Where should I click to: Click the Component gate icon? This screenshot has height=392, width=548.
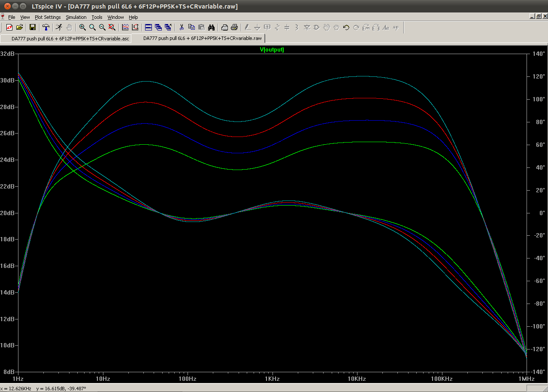click(x=317, y=27)
